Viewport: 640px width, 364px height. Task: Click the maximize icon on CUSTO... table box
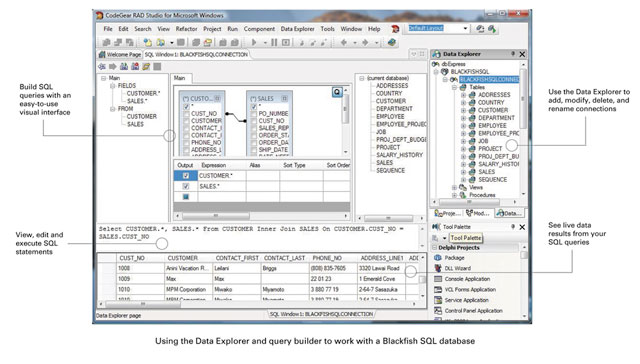(218, 98)
